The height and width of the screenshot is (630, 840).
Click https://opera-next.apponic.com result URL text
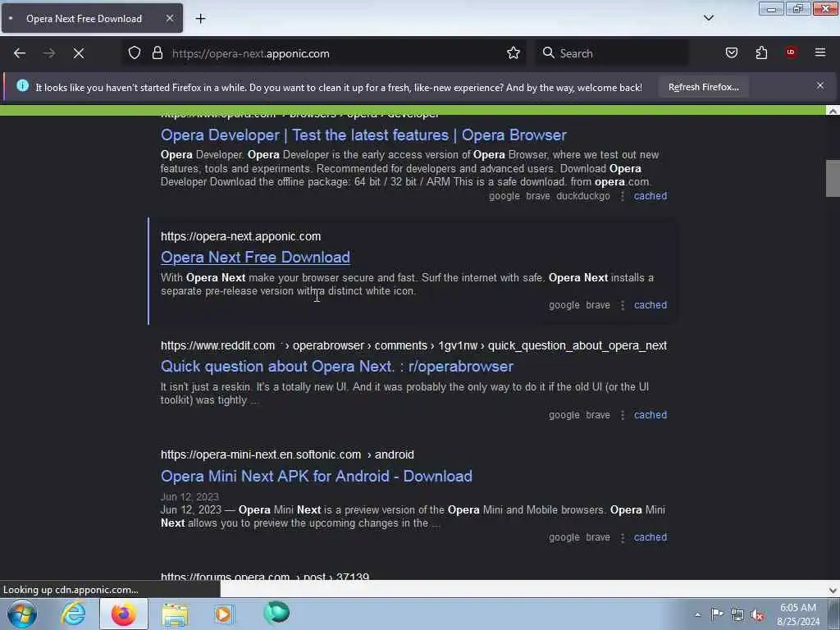tap(240, 236)
